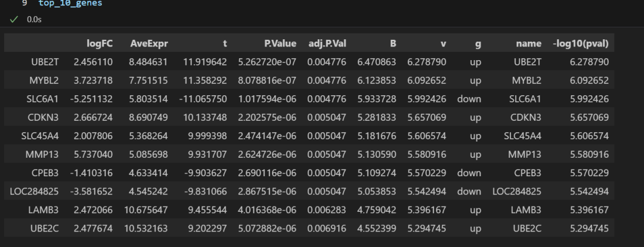Click the 0.0s execution time label
644x247 pixels.
click(34, 19)
